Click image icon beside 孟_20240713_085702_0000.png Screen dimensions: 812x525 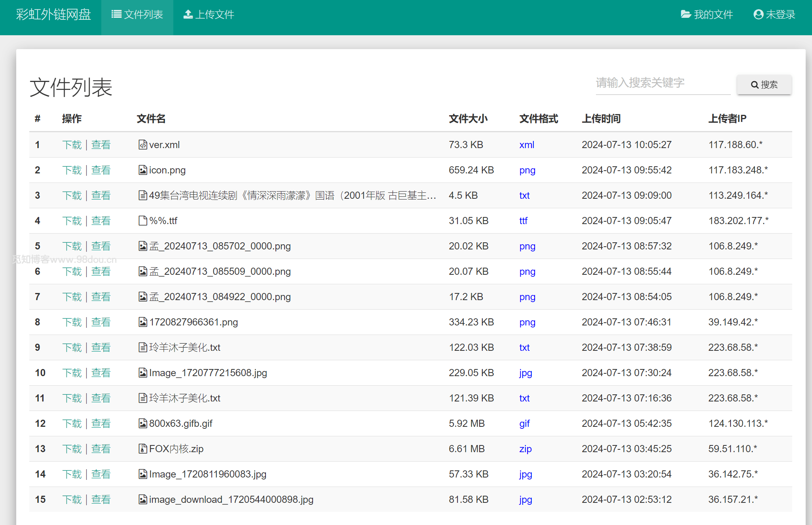pyautogui.click(x=143, y=246)
